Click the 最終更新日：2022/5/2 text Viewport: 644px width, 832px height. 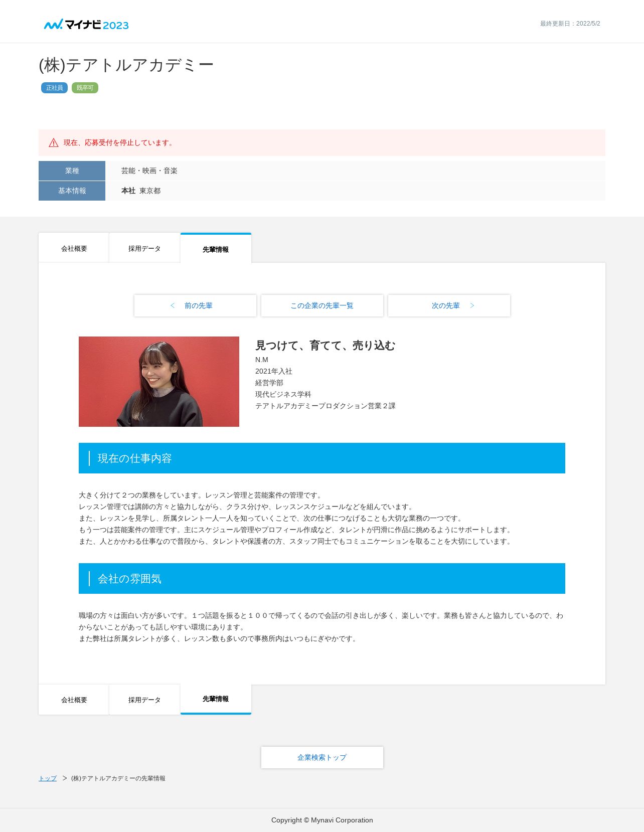[x=570, y=24]
